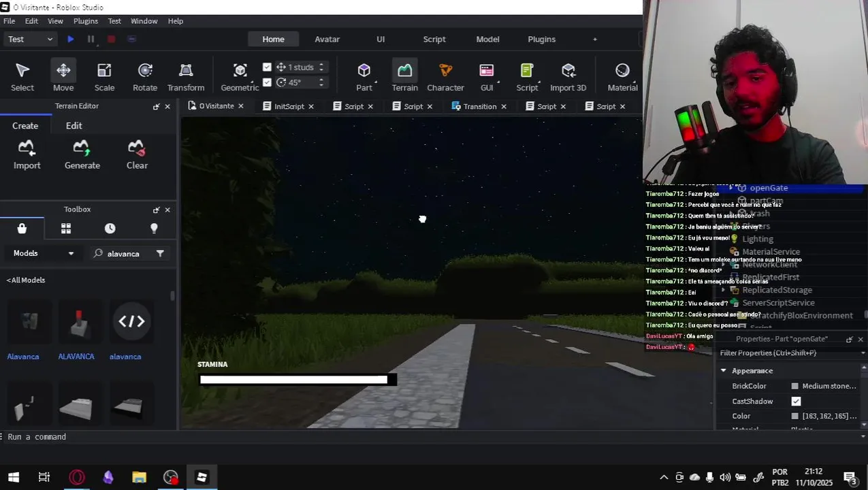Image resolution: width=868 pixels, height=490 pixels.
Task: Toggle the 1 studs move snapping checkbox
Action: (x=267, y=67)
